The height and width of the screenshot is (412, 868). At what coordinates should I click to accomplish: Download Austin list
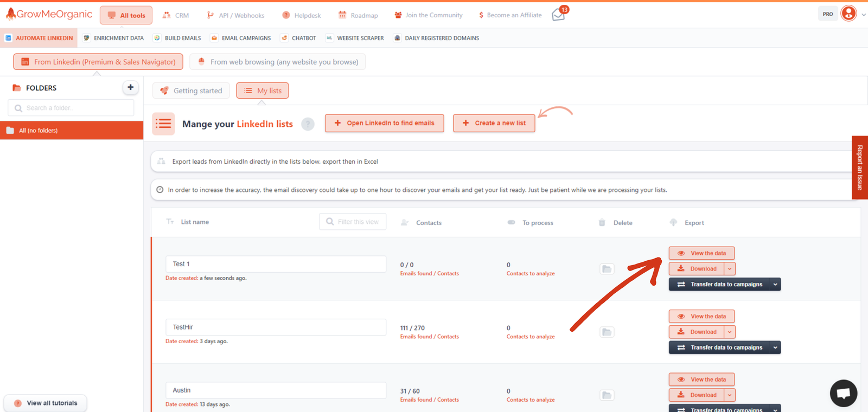[x=697, y=395]
